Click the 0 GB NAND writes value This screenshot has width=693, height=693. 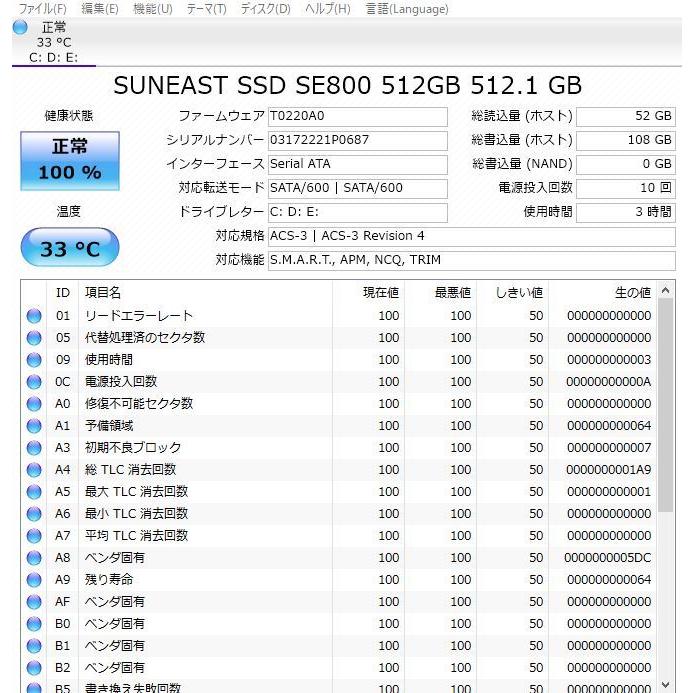click(626, 164)
